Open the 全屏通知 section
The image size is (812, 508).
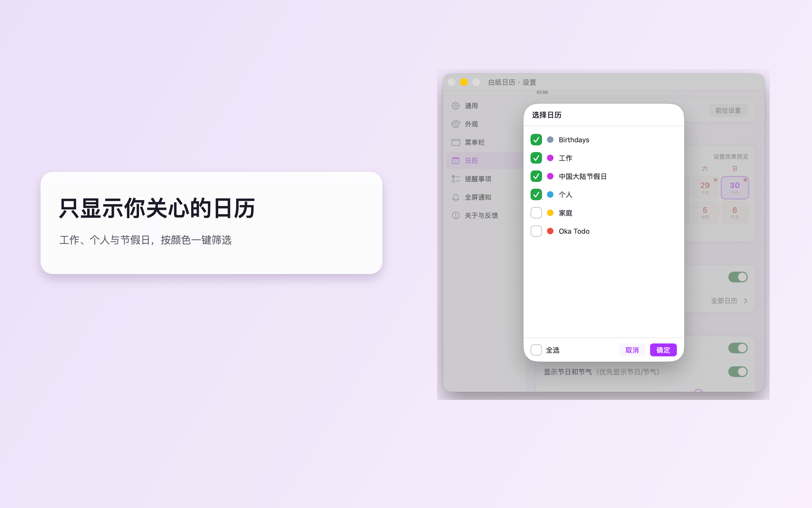tap(484, 197)
